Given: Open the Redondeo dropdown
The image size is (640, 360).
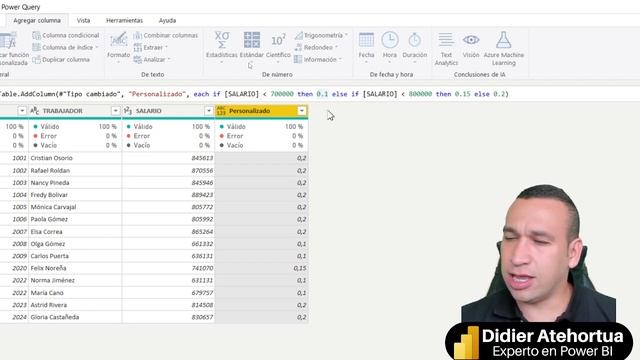Looking at the screenshot, I should [x=316, y=47].
